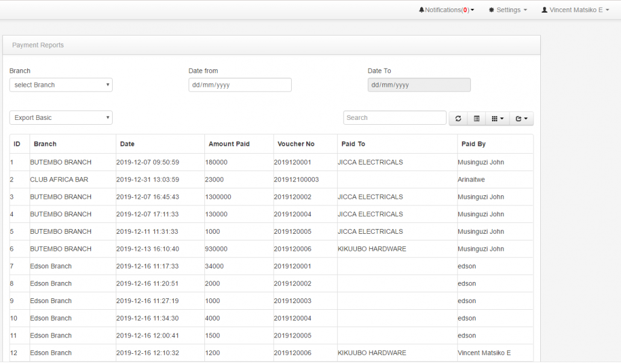The width and height of the screenshot is (621, 364).
Task: Click the Settings gear icon
Action: tap(491, 10)
